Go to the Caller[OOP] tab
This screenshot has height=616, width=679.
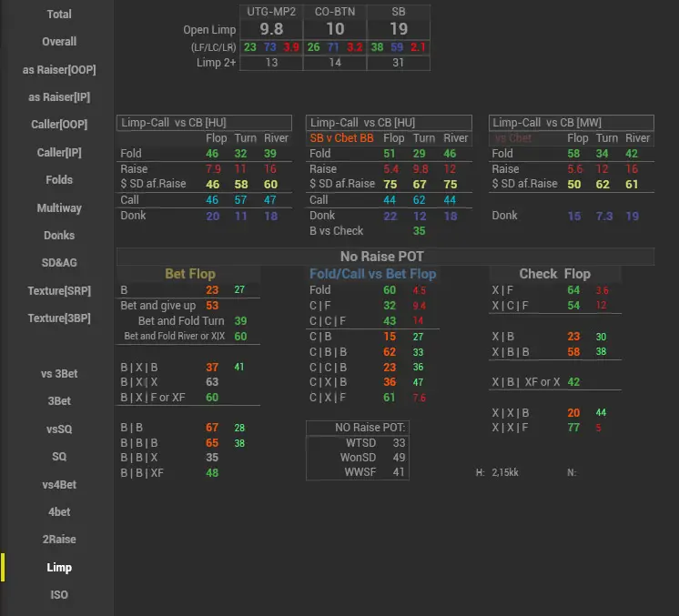59,125
